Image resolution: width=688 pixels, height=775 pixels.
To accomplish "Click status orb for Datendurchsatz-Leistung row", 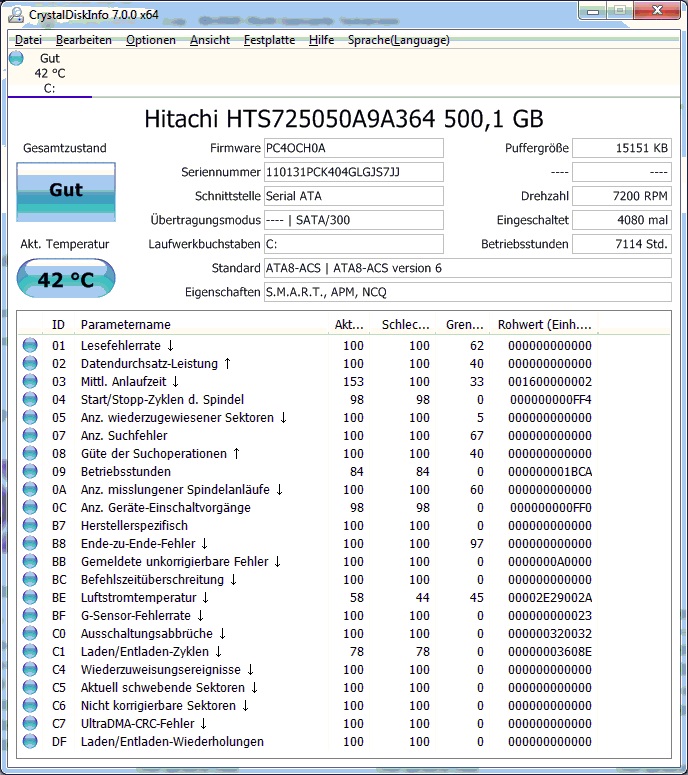I will 30,363.
